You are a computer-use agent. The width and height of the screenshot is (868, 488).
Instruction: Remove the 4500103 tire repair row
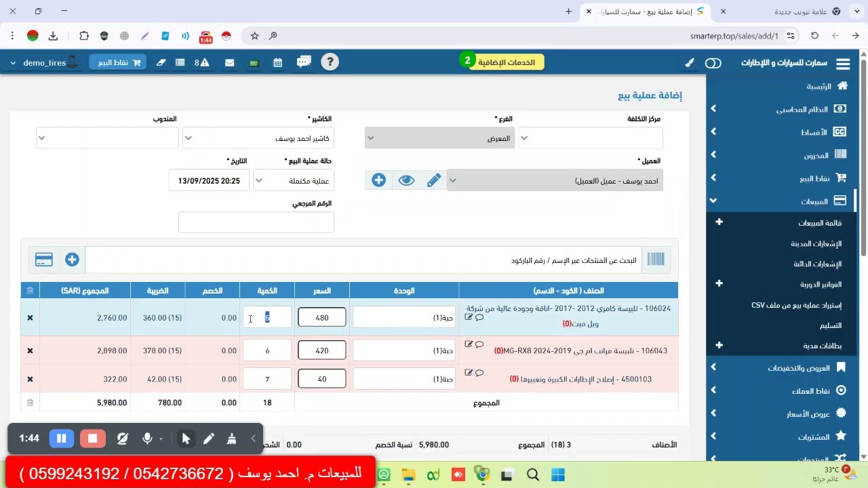(x=30, y=380)
